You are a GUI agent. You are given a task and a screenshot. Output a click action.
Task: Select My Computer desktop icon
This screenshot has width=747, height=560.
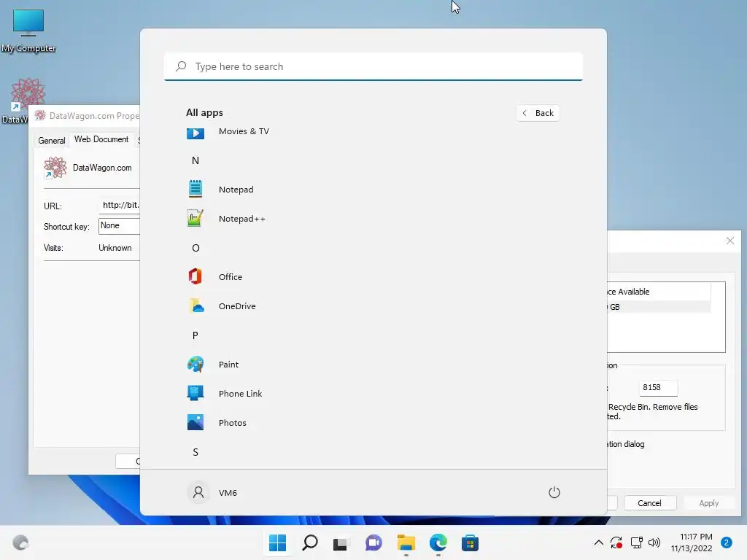coord(28,31)
